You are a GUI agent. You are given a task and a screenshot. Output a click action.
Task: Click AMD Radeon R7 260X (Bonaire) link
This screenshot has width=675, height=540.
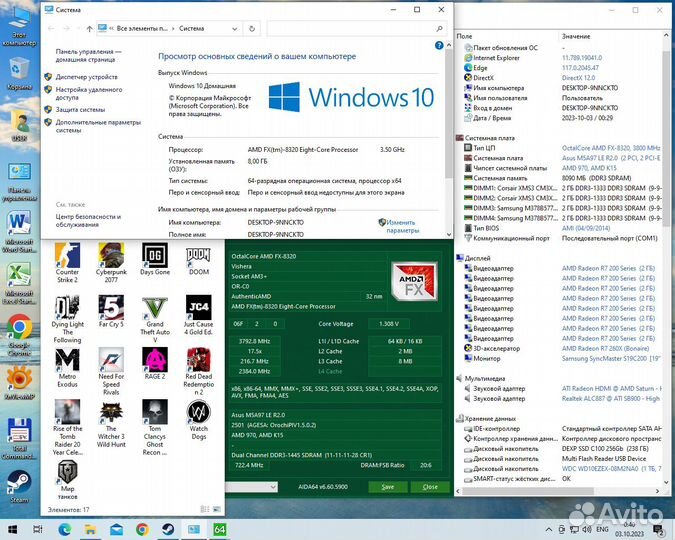605,348
